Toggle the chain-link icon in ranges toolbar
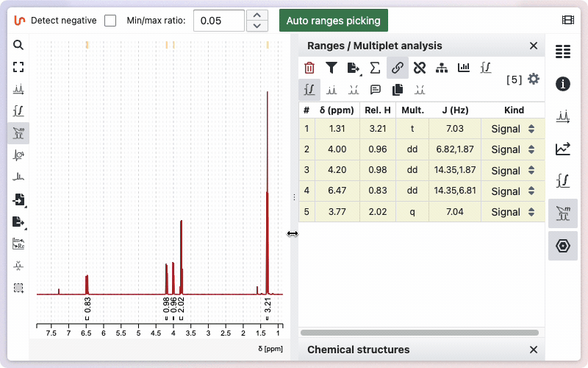588x368 pixels. [x=398, y=68]
